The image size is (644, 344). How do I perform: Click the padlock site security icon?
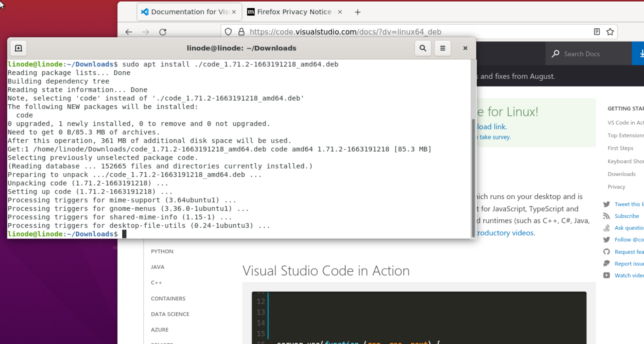coord(241,32)
